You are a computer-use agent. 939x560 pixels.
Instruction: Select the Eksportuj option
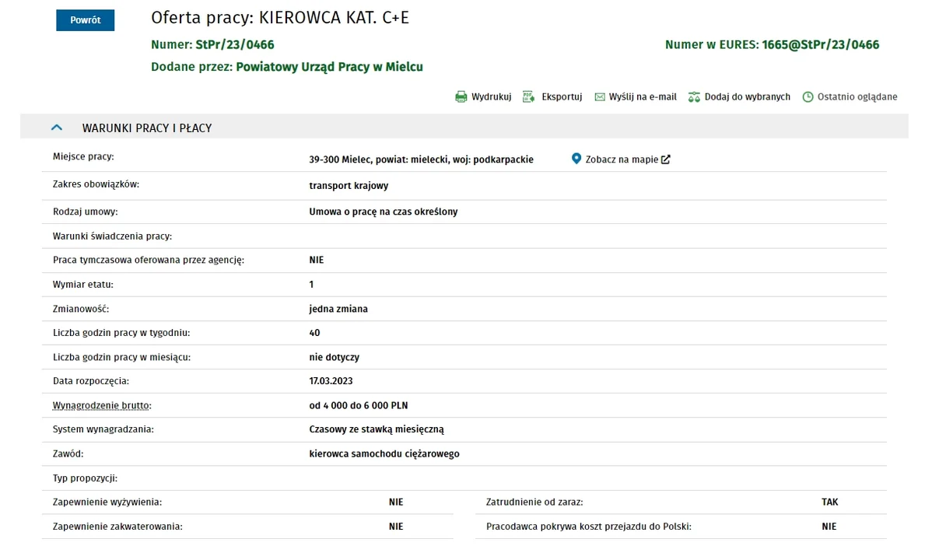tap(562, 97)
